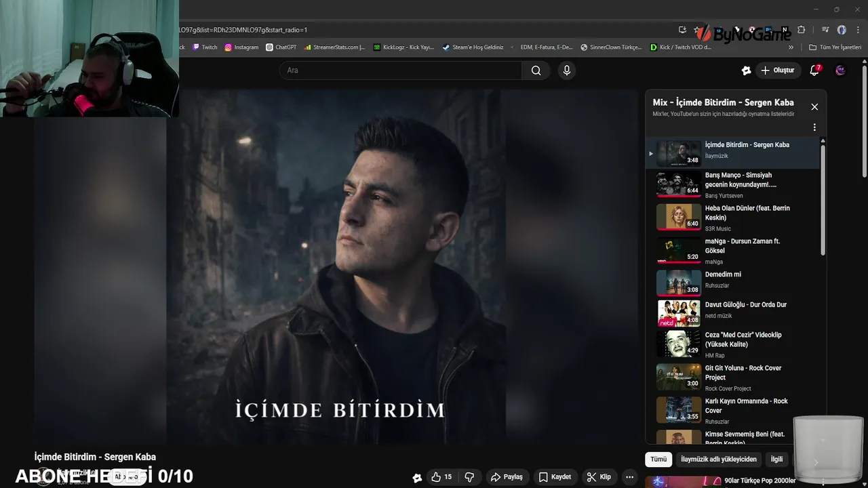Open the more actions ellipsis below the video
This screenshot has width=868, height=488.
[630, 477]
